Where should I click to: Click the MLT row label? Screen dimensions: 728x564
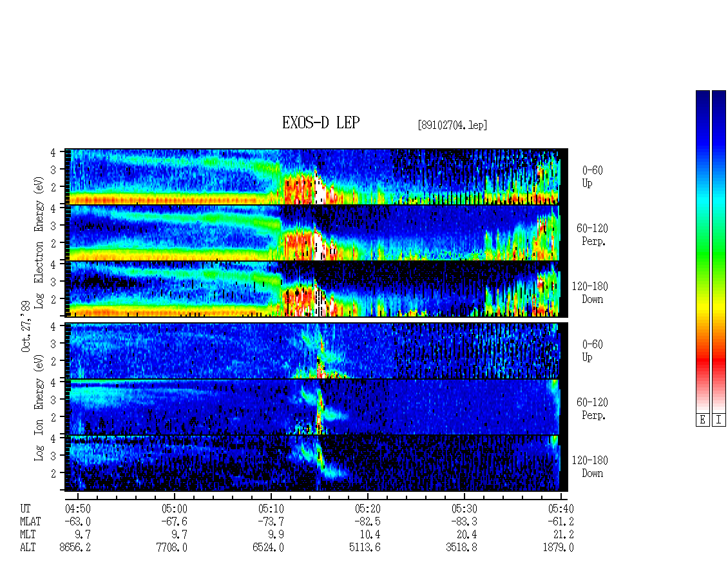[28, 535]
